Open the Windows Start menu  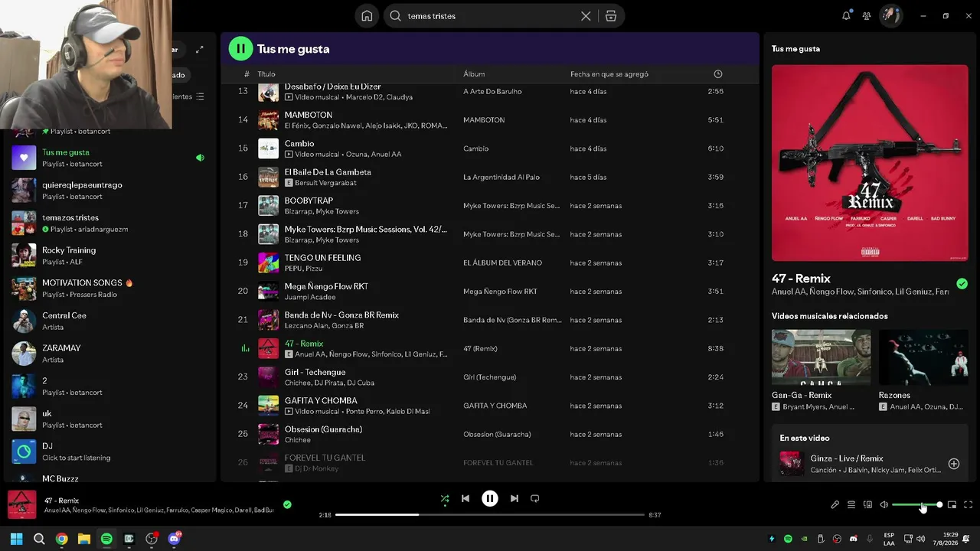click(x=17, y=539)
